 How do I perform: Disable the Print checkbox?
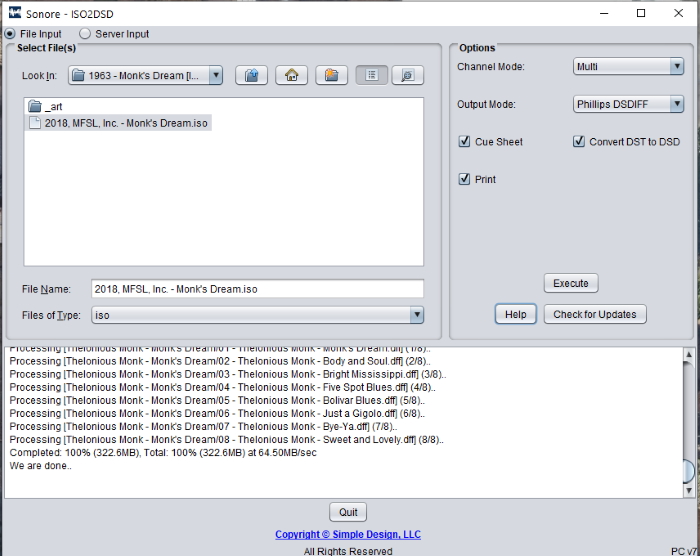coord(464,179)
